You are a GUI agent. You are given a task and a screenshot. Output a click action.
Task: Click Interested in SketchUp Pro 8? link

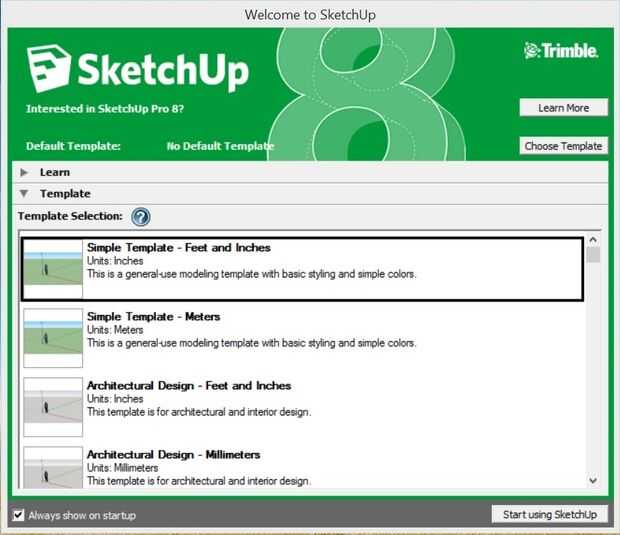[105, 109]
